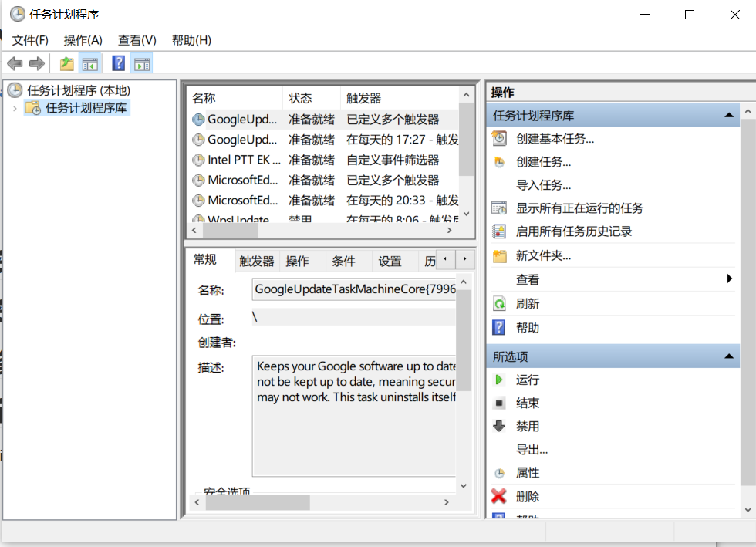Select the MicrosoftEd... task with 已定义多个触发器

click(323, 180)
